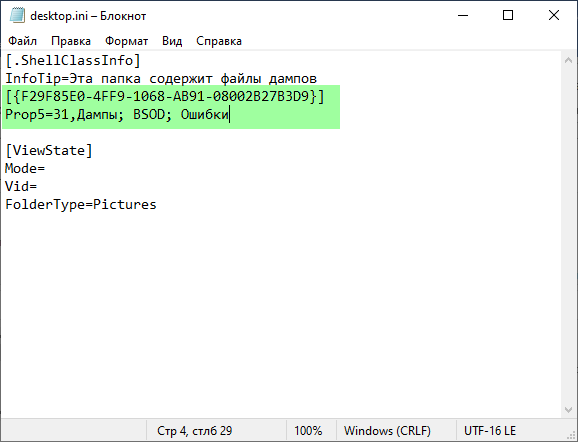Place cursor after FolderType=Pictures
The image size is (578, 442).
pos(157,205)
